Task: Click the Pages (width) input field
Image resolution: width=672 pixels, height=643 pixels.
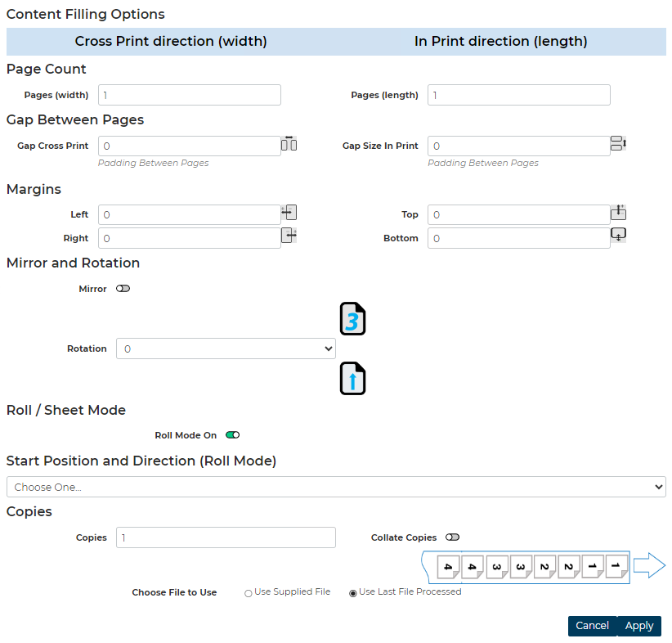Action: 190,95
